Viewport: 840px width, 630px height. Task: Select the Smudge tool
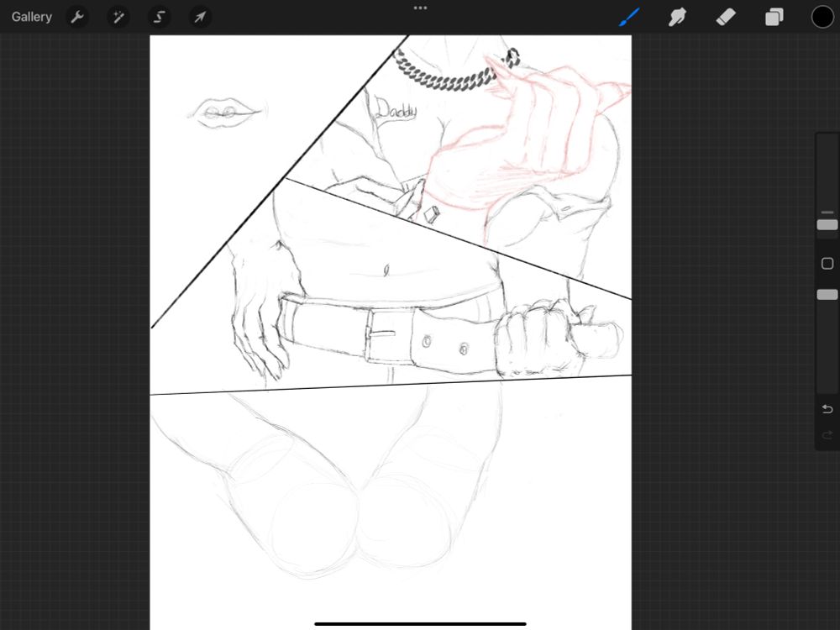[677, 17]
